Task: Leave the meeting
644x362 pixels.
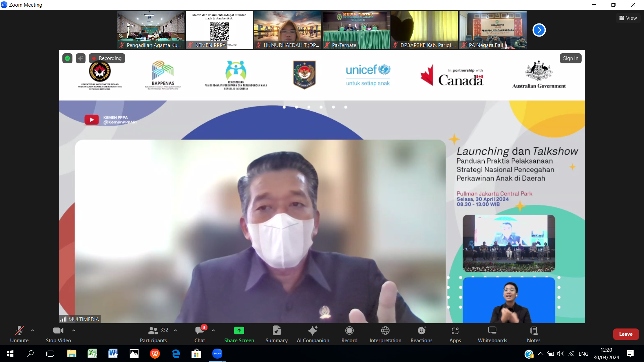Action: coord(626,334)
